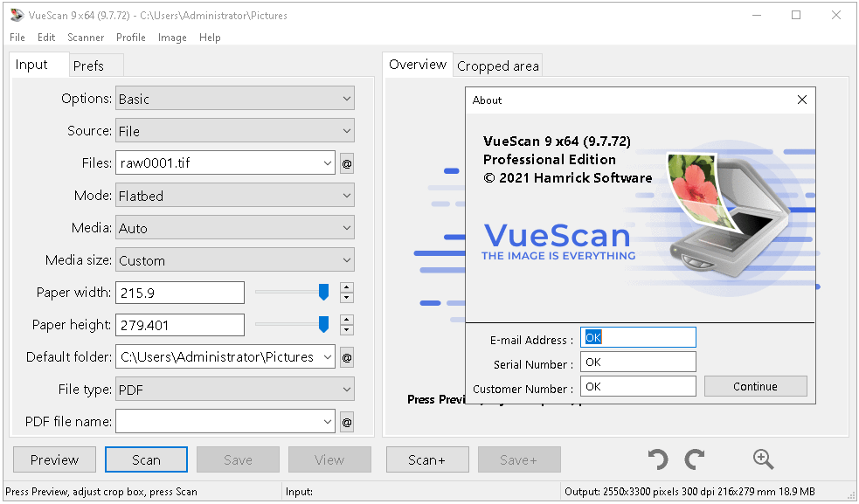Screen dimensions: 859x504
Task: Click the resize grip in the status bar corner
Action: coord(851,494)
